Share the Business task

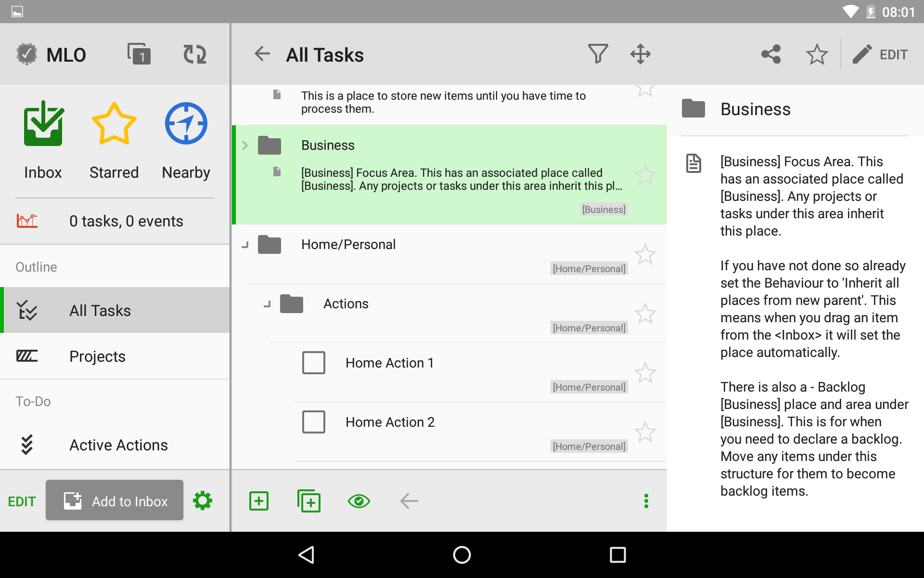771,54
